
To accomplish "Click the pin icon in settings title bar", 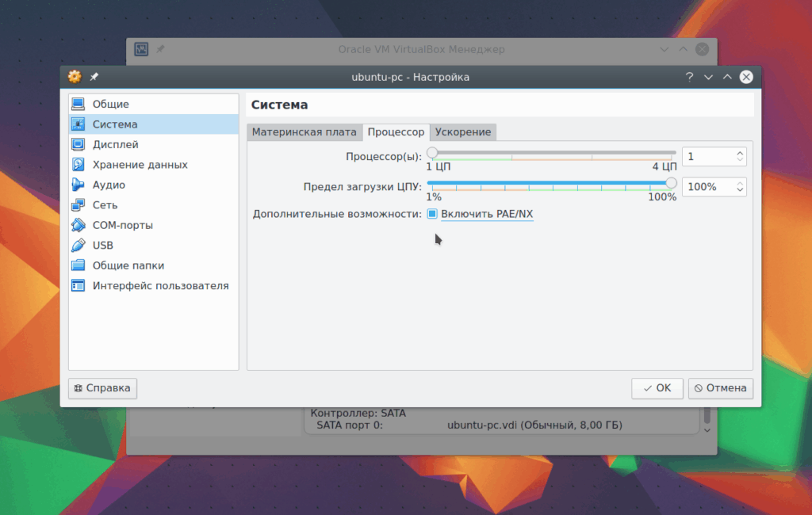I will [94, 77].
